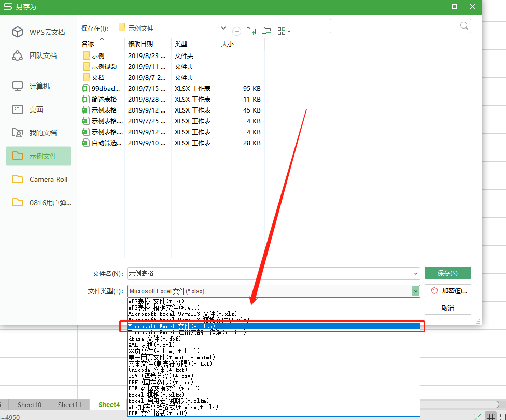
Task: Collapse the 文件类型 dropdown arrow
Action: tap(416, 291)
